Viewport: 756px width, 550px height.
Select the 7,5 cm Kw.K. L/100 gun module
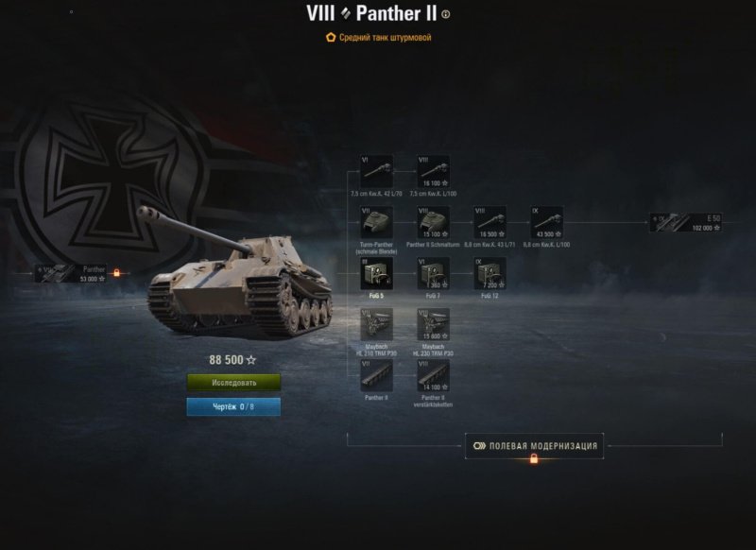coord(434,171)
